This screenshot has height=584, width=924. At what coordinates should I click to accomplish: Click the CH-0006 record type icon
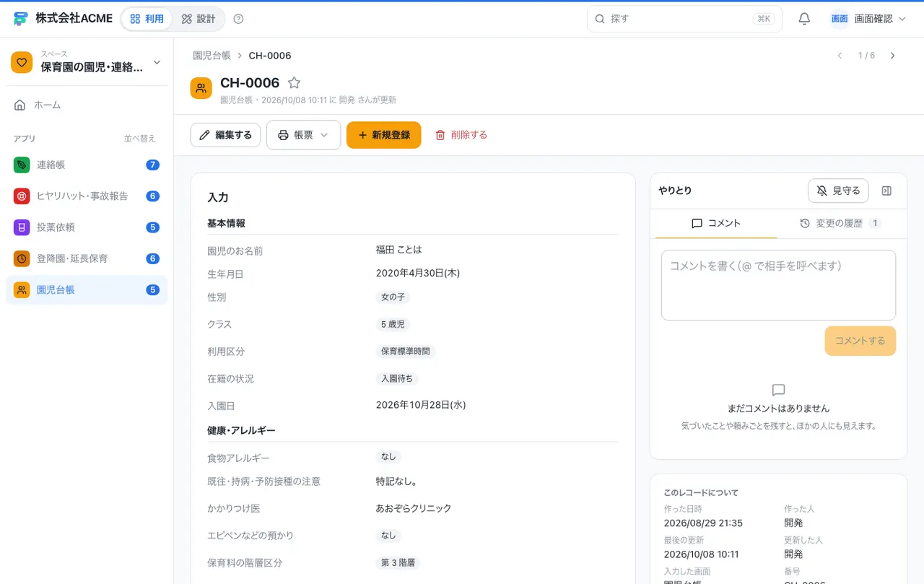point(201,88)
